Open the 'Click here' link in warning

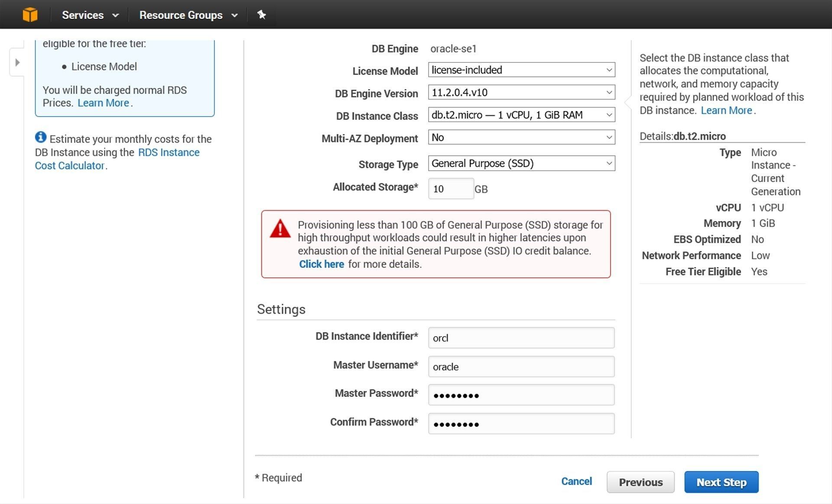click(x=322, y=264)
